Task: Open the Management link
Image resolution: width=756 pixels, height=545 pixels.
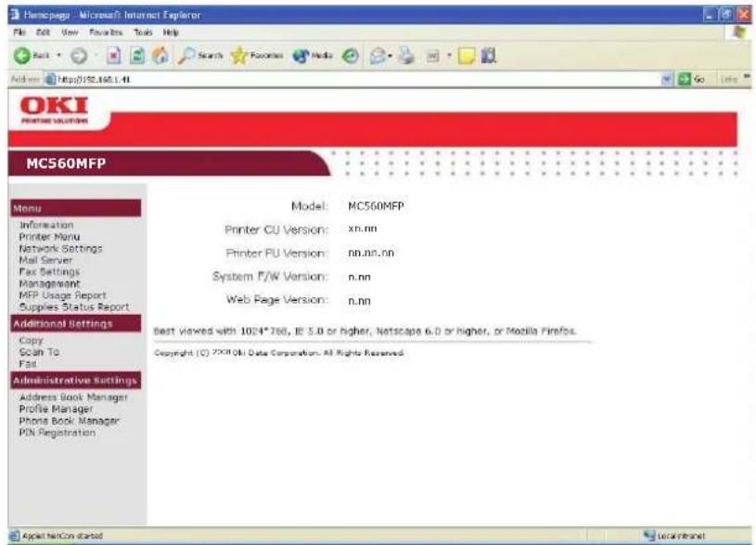Action: [x=50, y=283]
